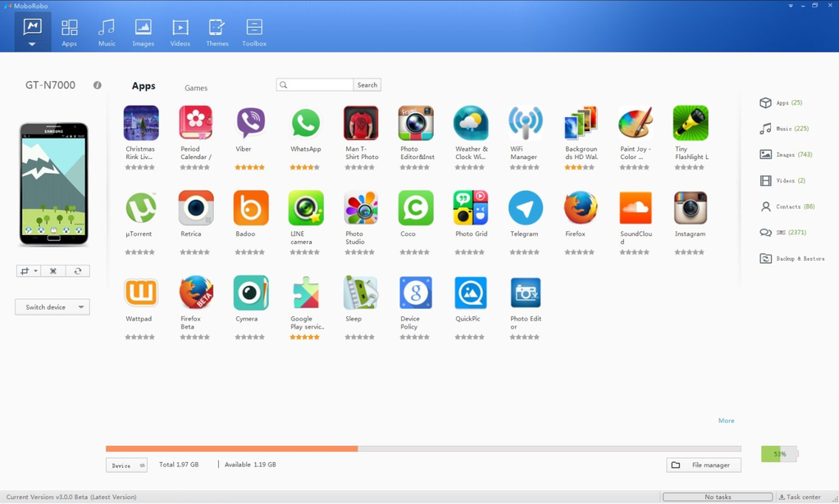The width and height of the screenshot is (839, 504).
Task: Click the Search button
Action: 367,84
